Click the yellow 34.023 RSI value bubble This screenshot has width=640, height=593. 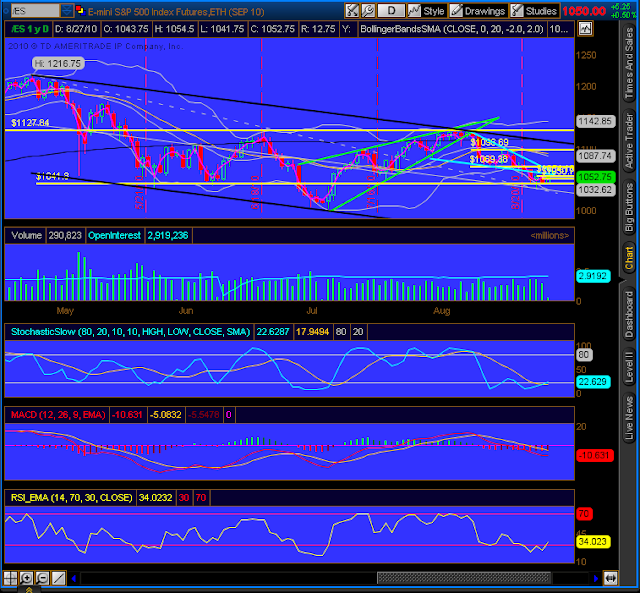[593, 542]
